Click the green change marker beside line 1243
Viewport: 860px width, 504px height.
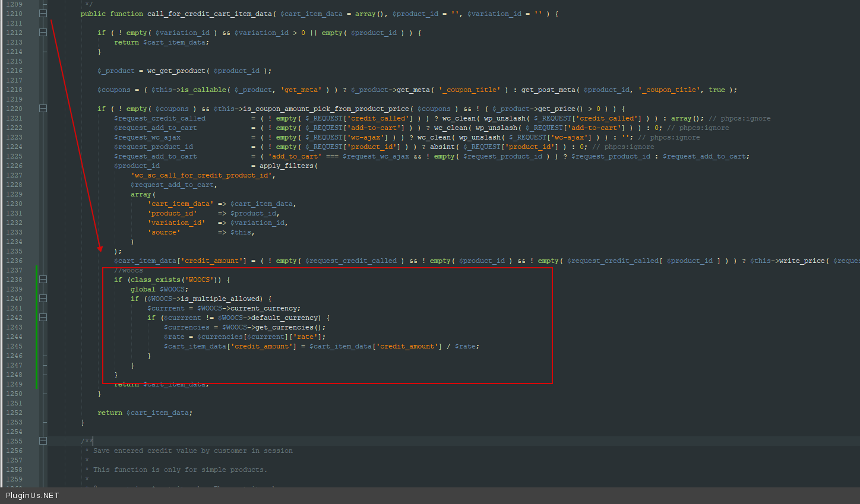click(37, 327)
